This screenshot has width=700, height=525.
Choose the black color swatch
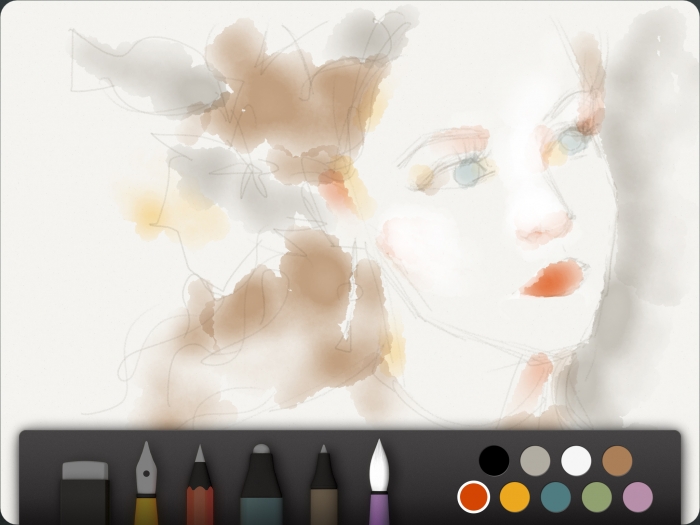point(494,460)
